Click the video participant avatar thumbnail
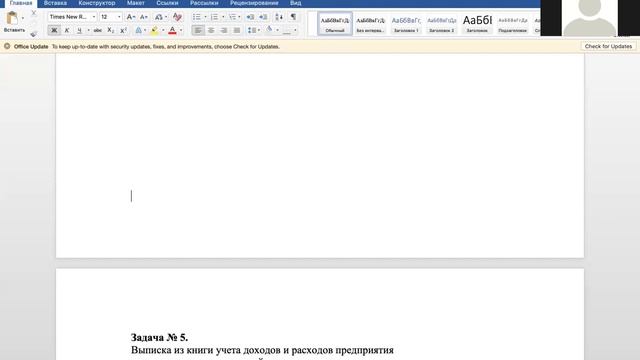 (590, 18)
